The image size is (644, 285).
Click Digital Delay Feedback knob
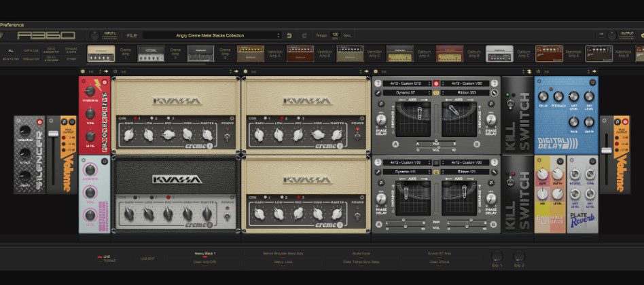(558, 97)
